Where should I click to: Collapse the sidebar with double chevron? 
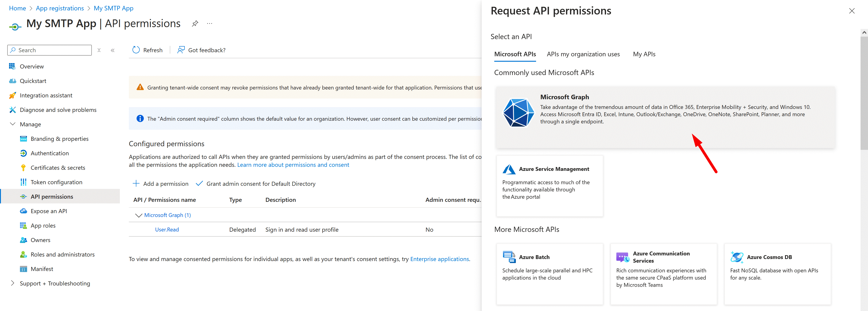(x=113, y=50)
